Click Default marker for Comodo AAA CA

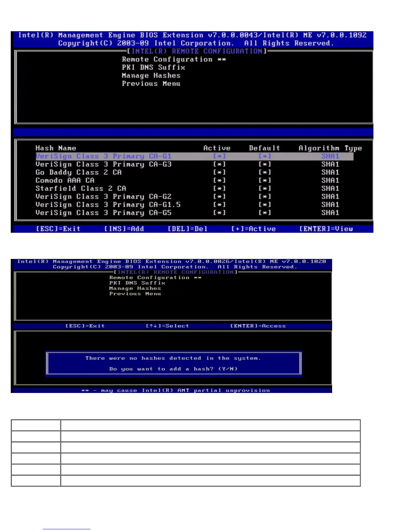click(265, 180)
